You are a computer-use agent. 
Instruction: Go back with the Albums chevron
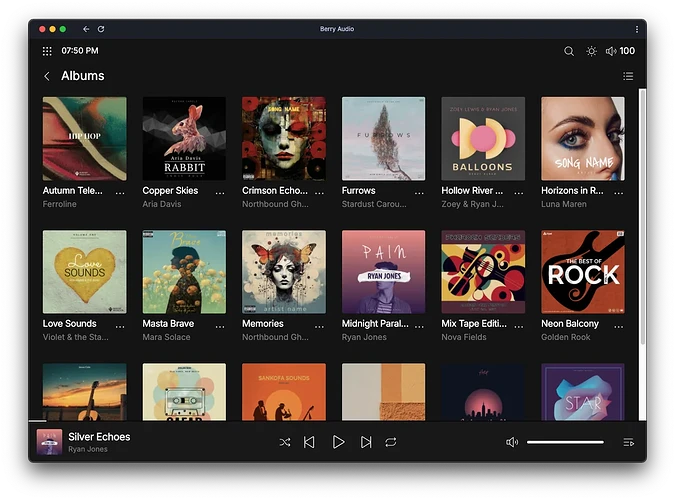(x=47, y=76)
